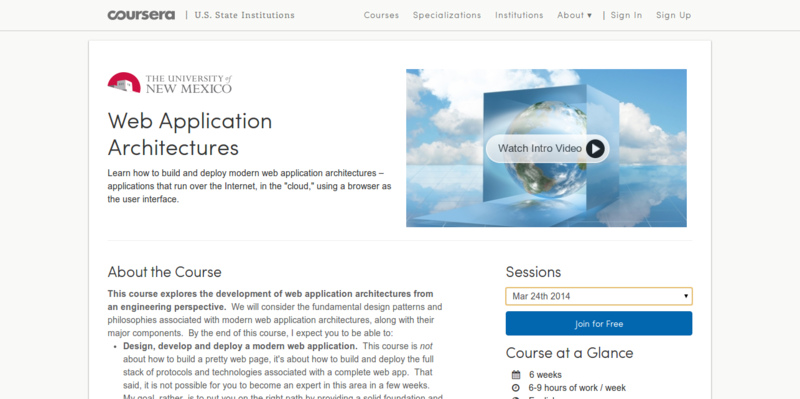Open the U.S. State Institutions link

click(244, 15)
